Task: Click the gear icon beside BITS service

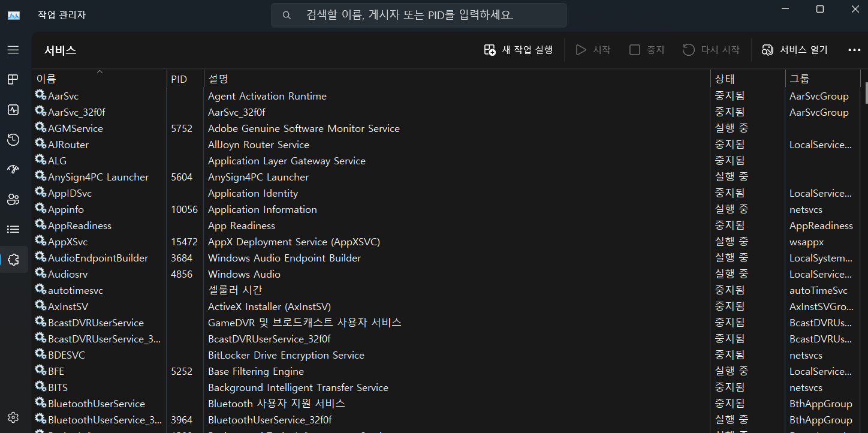Action: 40,387
